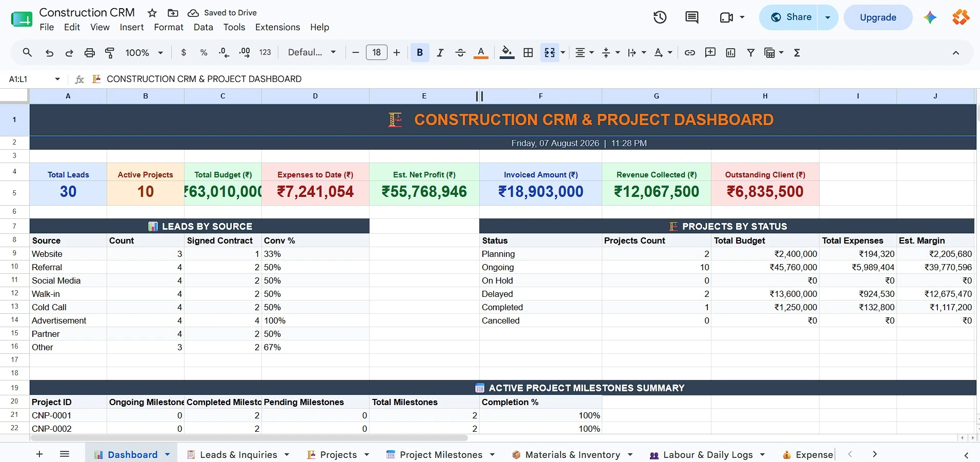Decrease the font size
Viewport: 980px width, 462px height.
tap(356, 52)
